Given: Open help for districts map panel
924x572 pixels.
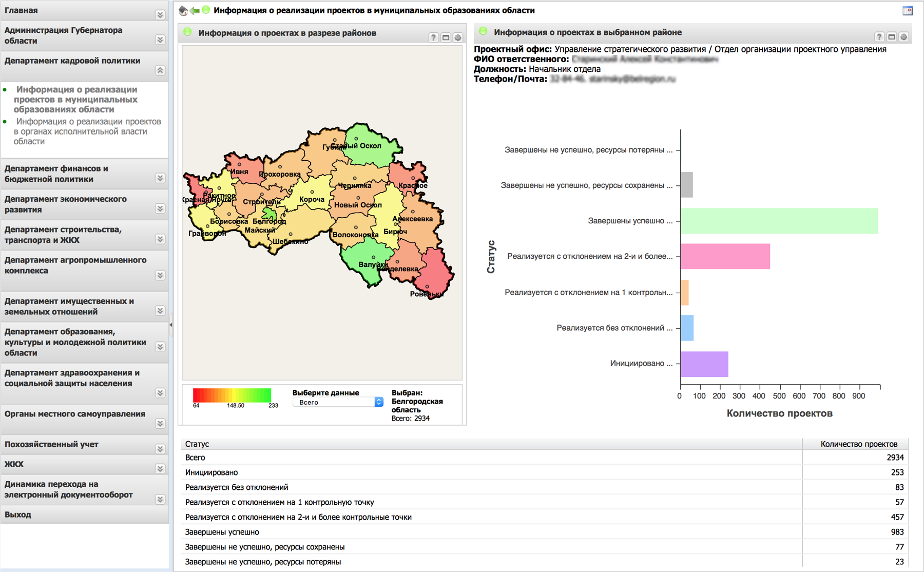Looking at the screenshot, I should [x=433, y=37].
